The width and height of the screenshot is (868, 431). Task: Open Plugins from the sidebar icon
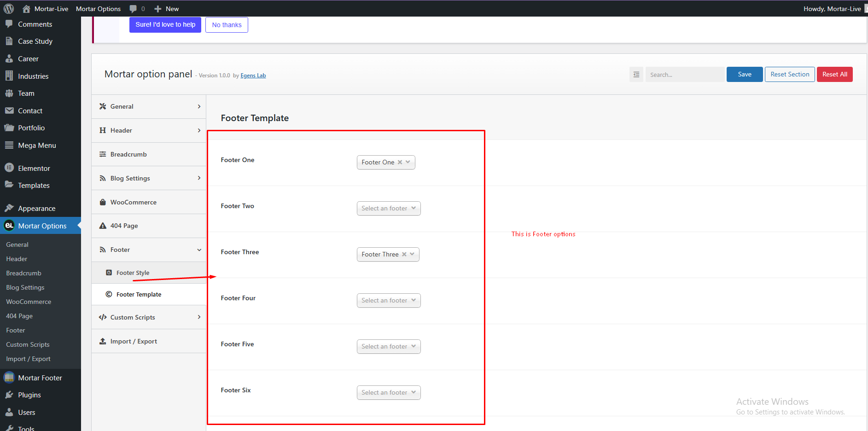[x=9, y=395]
